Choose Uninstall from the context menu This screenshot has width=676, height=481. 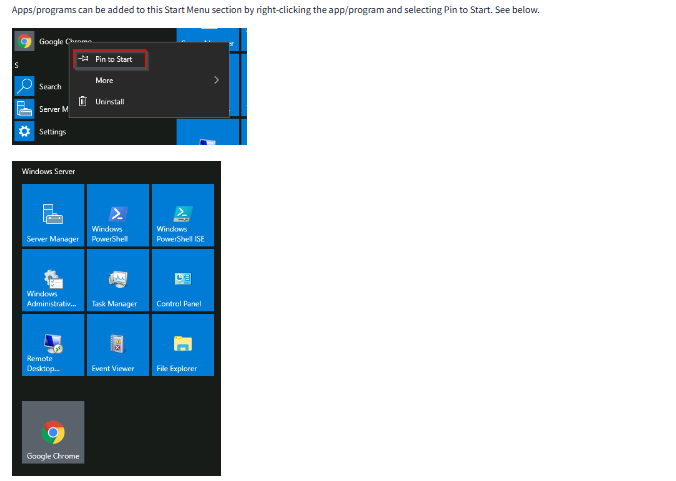pos(109,102)
